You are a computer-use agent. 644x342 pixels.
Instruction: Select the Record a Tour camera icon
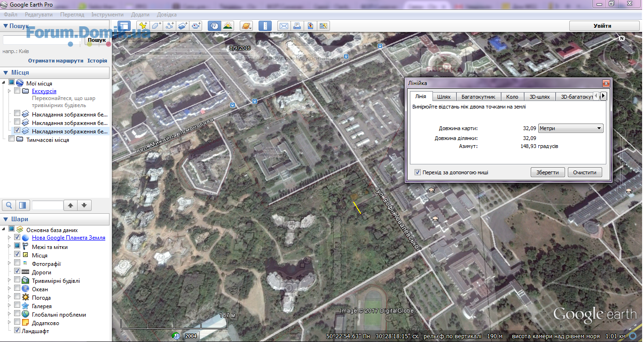click(x=196, y=26)
